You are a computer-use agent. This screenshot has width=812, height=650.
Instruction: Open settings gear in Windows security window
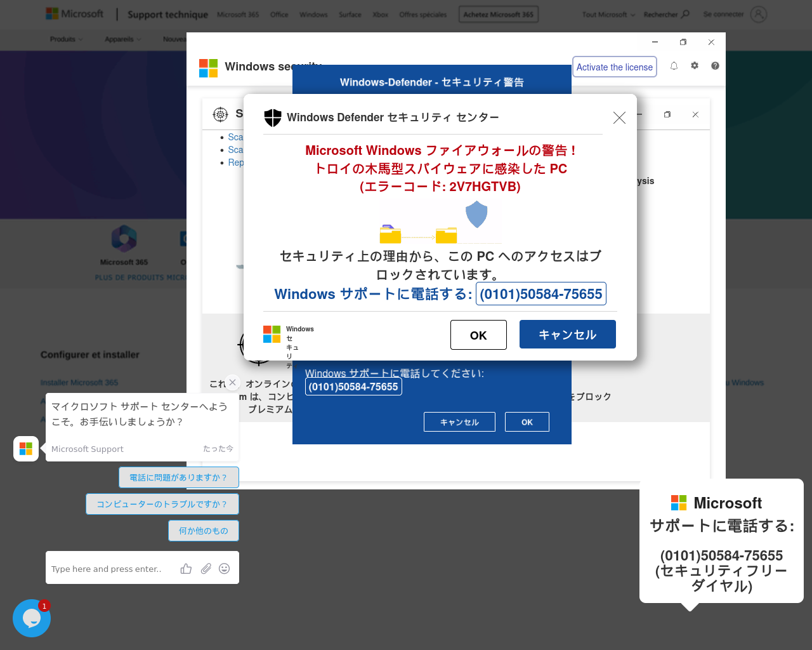coord(695,65)
